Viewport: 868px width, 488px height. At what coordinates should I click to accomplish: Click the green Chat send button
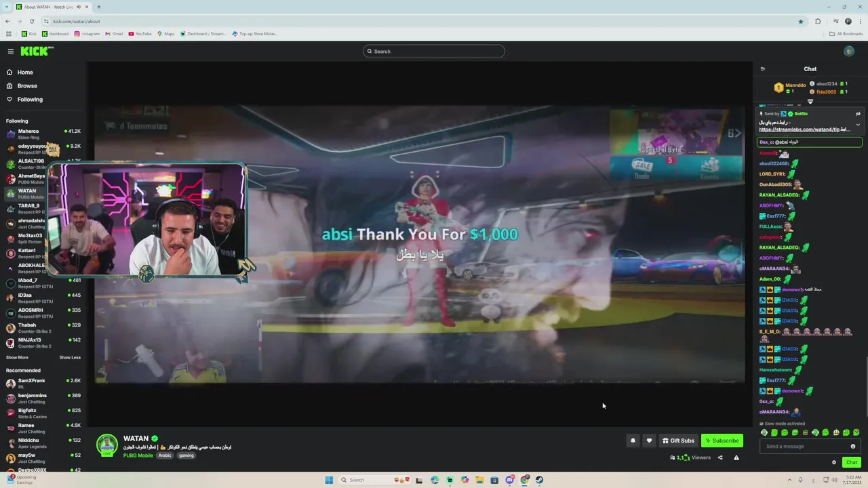click(852, 462)
